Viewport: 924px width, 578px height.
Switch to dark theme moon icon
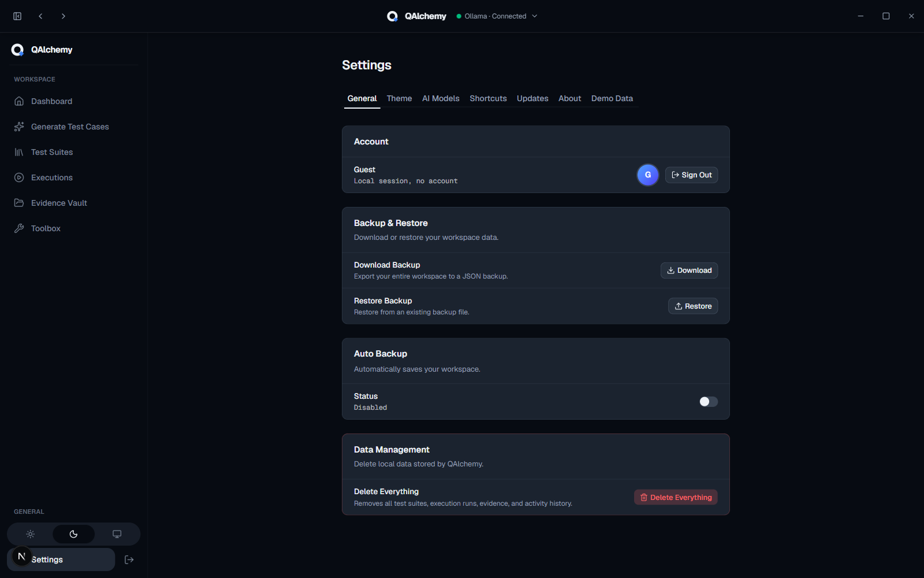click(73, 534)
